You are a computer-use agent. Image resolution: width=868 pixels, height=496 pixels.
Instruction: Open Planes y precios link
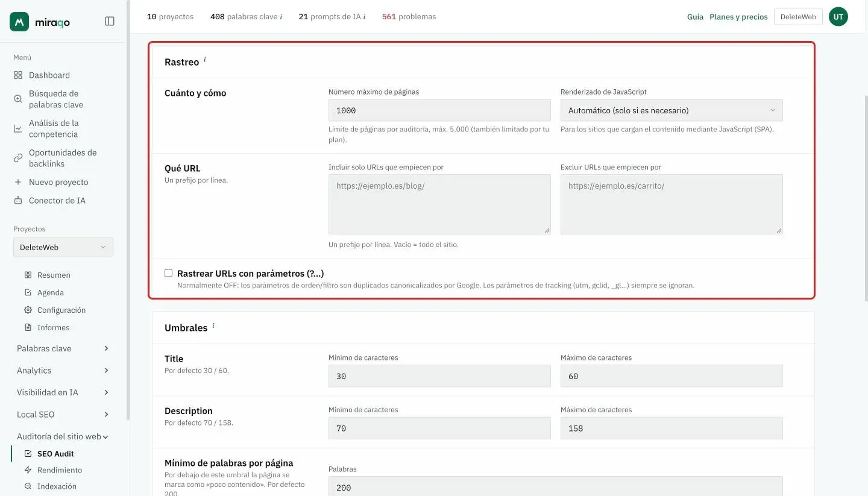tap(738, 17)
